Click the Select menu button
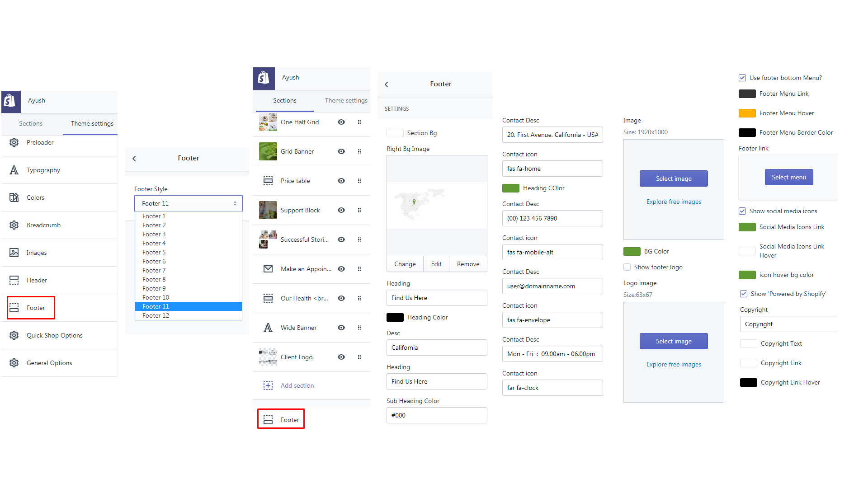This screenshot has height=488, width=868. pos(789,177)
